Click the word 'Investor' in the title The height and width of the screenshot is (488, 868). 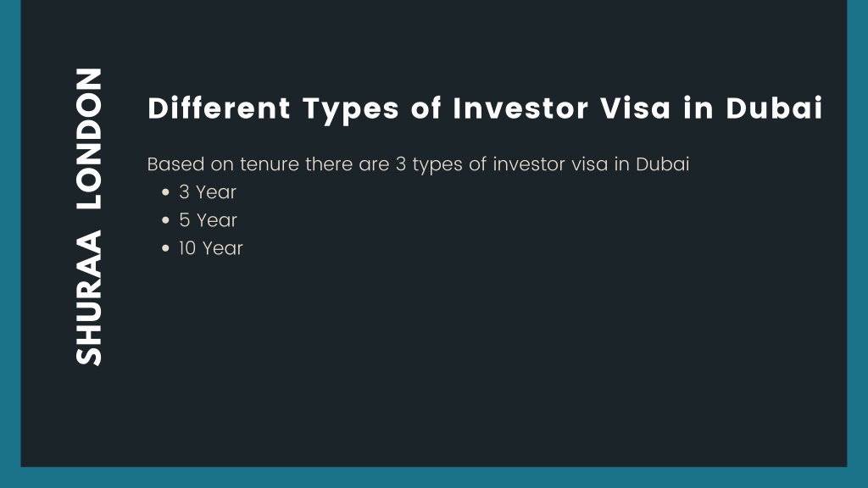(x=520, y=108)
